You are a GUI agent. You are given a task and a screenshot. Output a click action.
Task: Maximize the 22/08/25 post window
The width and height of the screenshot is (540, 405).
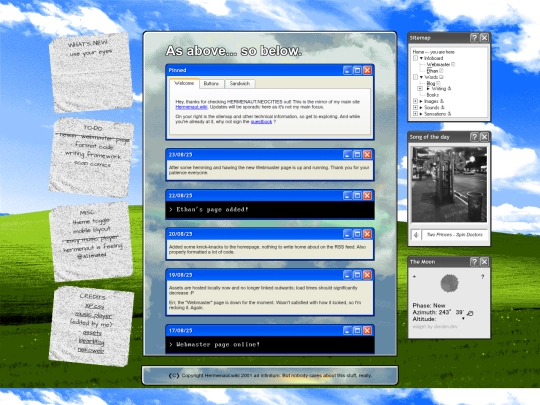tap(357, 196)
